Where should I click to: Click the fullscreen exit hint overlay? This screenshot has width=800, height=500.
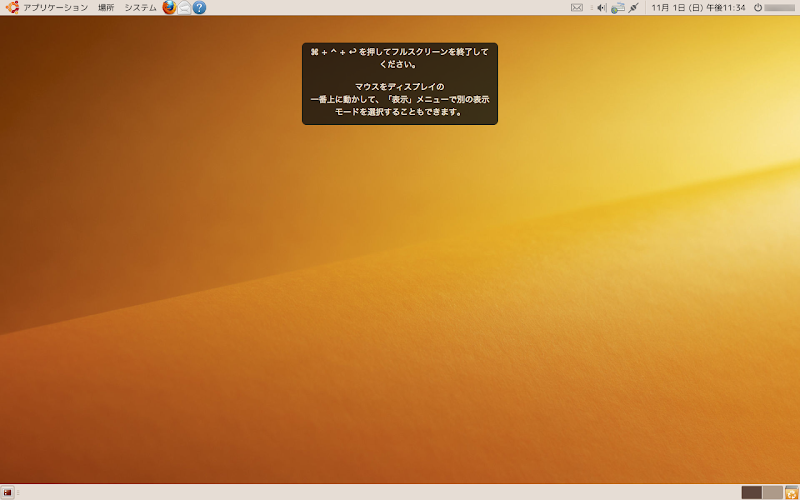(400, 84)
